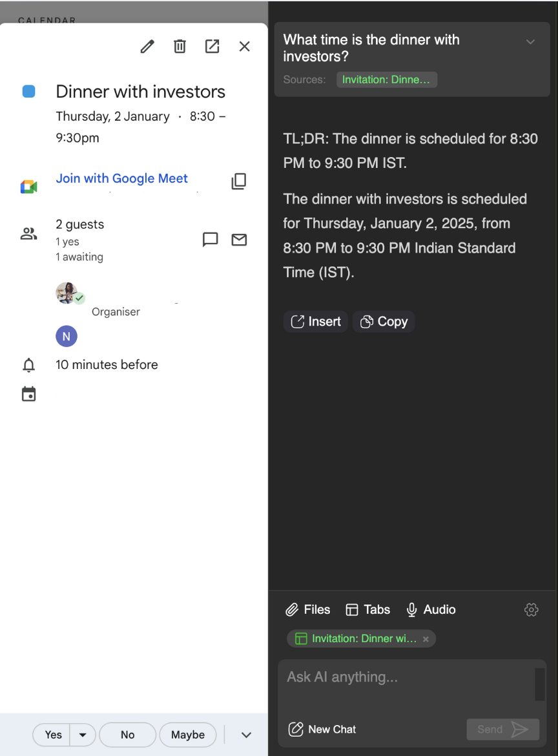This screenshot has height=756, width=558.
Task: Email guests using the envelope icon
Action: point(239,239)
